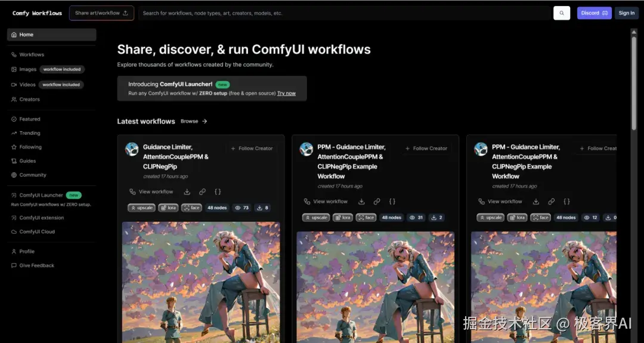Open Profile sidebar item
Screen dimensions: 644x343
[23, 251]
